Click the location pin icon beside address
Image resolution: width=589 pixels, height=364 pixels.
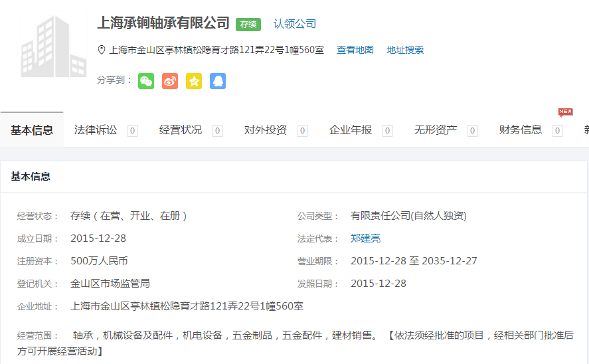102,50
